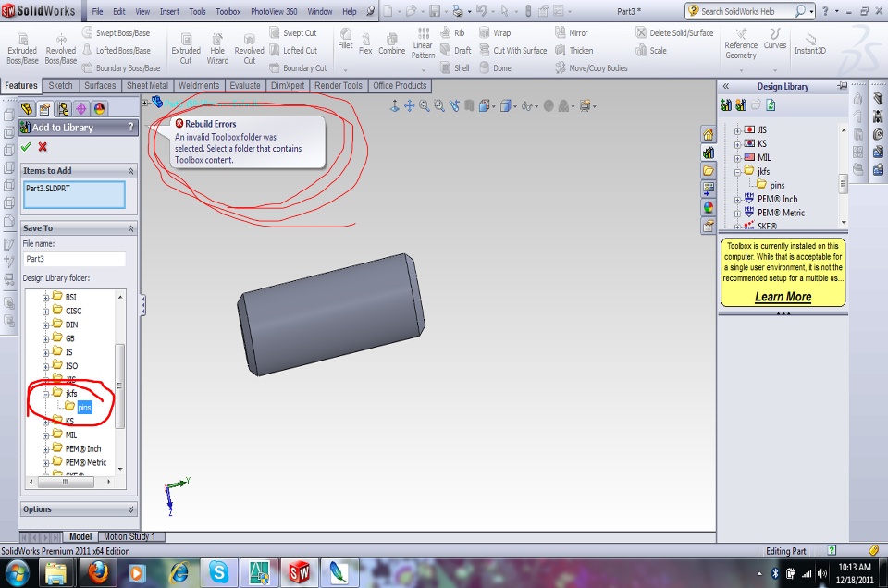Cancel Add to Library with red X

(43, 147)
